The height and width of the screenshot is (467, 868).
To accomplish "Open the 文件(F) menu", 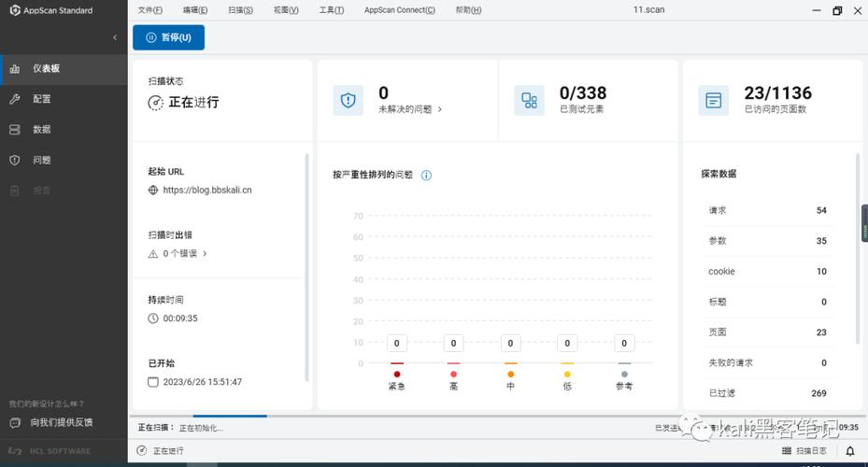I will click(150, 10).
